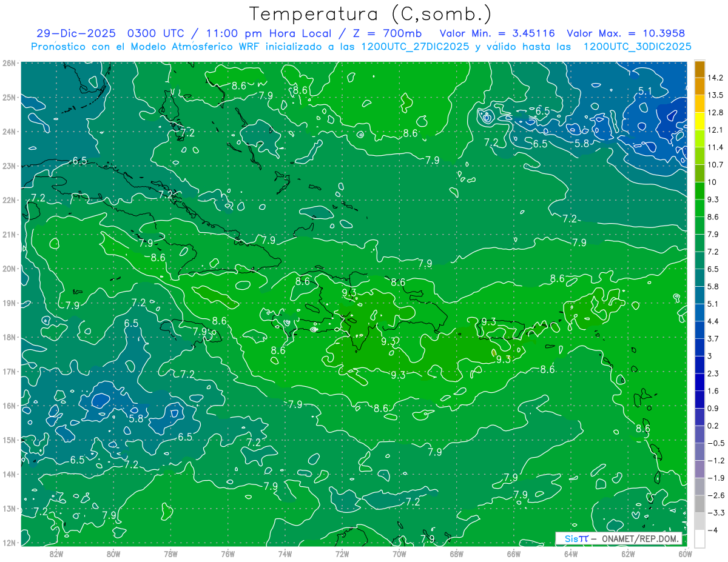
Task: Click the 66W longitude axis label
Action: coord(513,553)
